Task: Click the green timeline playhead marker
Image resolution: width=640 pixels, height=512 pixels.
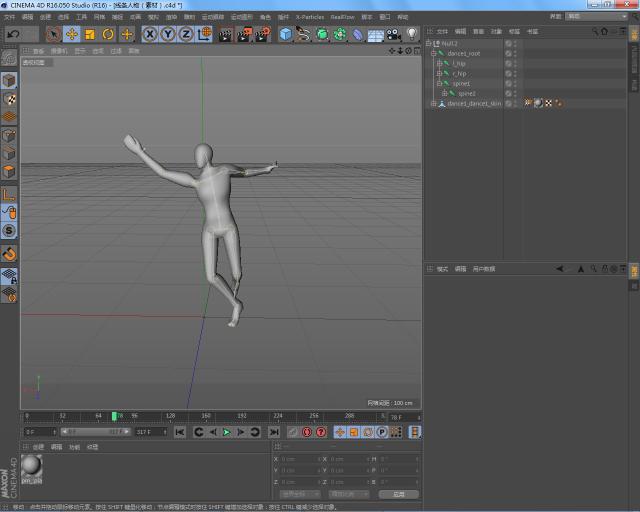Action: point(115,415)
